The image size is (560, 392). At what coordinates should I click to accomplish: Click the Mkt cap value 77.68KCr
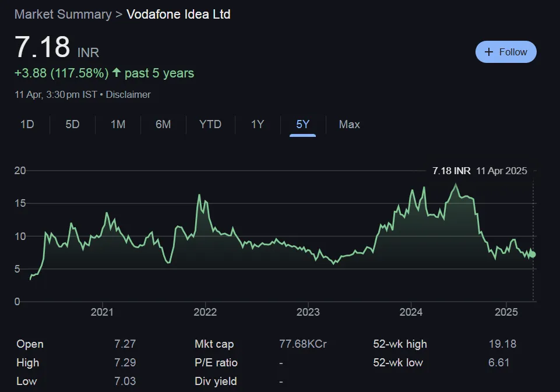coord(303,344)
